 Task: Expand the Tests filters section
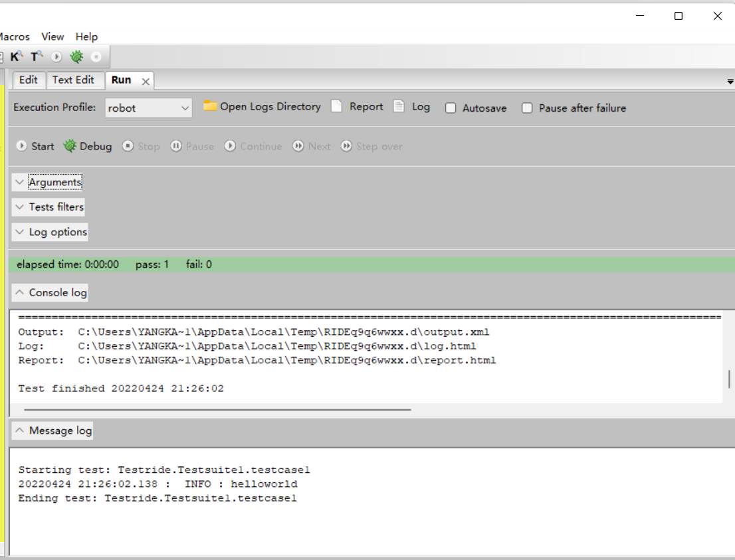49,207
